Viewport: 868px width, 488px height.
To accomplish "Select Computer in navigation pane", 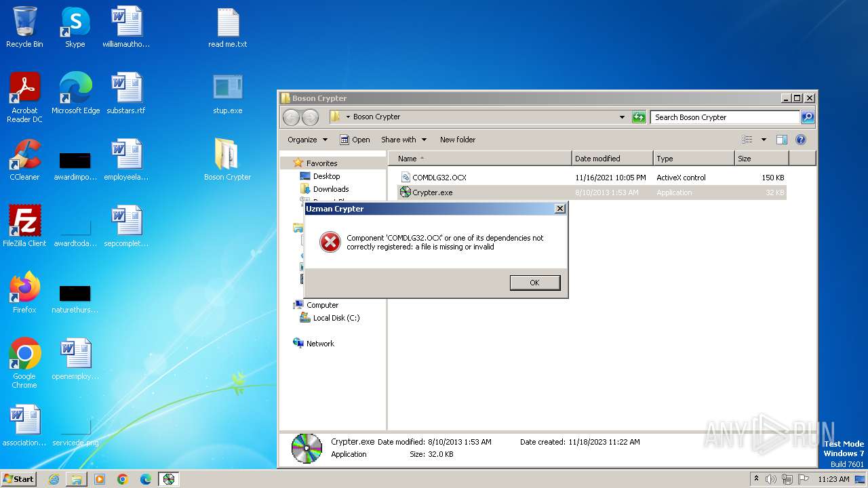I will tap(322, 305).
